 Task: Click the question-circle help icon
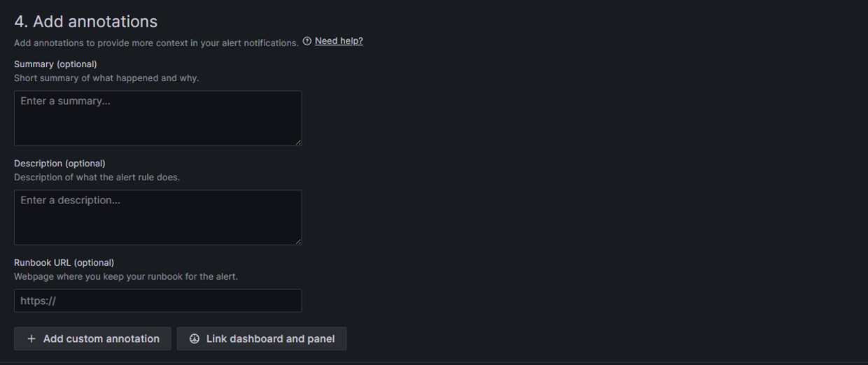coord(307,41)
